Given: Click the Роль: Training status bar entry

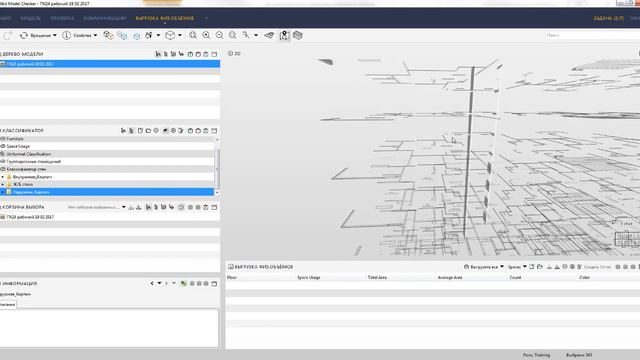Looking at the screenshot, I should [x=536, y=355].
